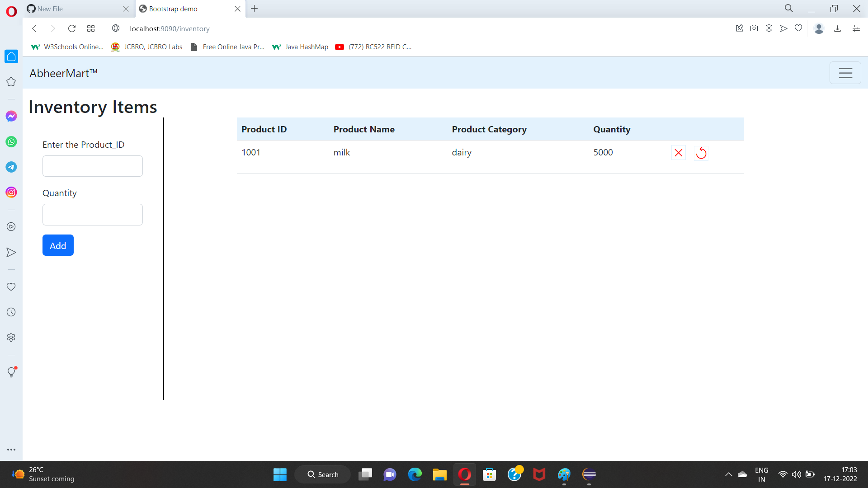This screenshot has height=488, width=868.
Task: Add page to favorites with the heart icon
Action: click(x=798, y=28)
